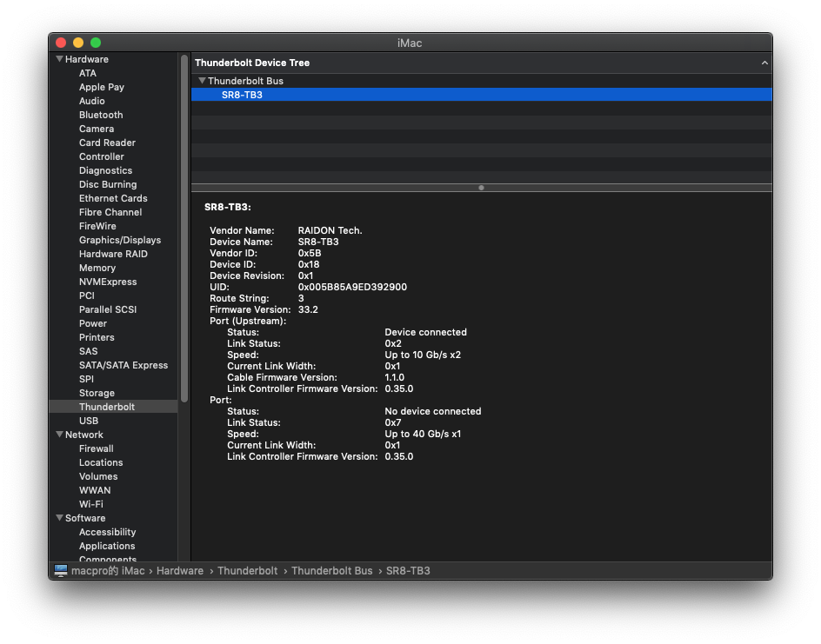Click Hardware in the bottom path bar
The width and height of the screenshot is (821, 644).
[180, 571]
